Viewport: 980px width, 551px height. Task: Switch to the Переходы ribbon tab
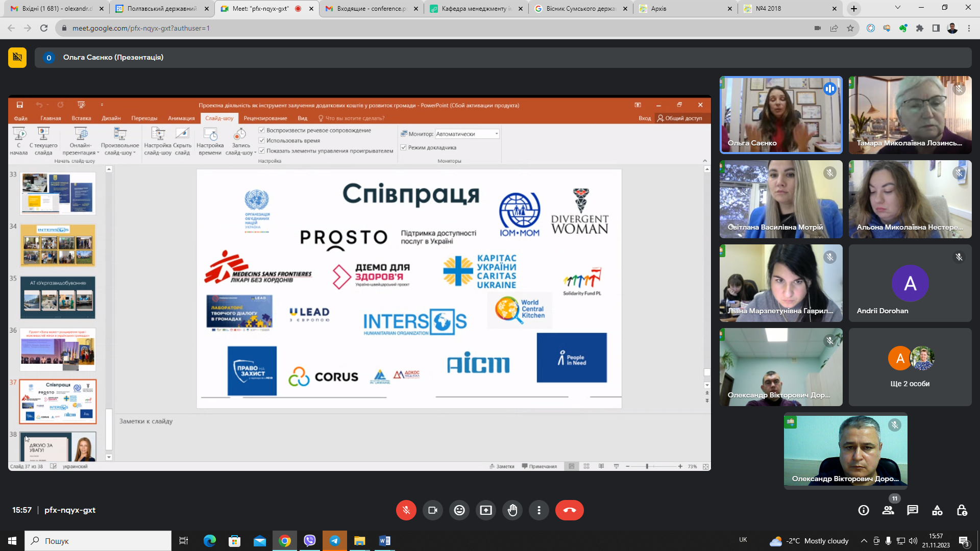click(144, 118)
